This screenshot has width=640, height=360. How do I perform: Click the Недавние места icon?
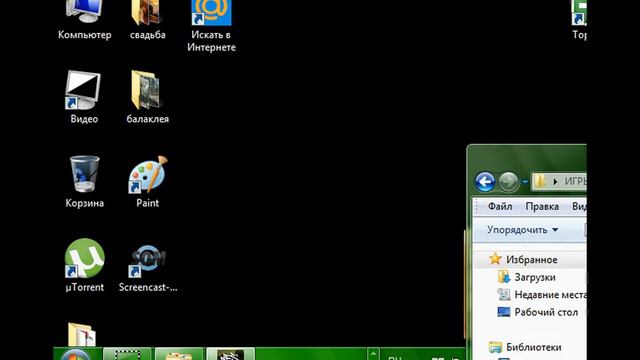[504, 294]
